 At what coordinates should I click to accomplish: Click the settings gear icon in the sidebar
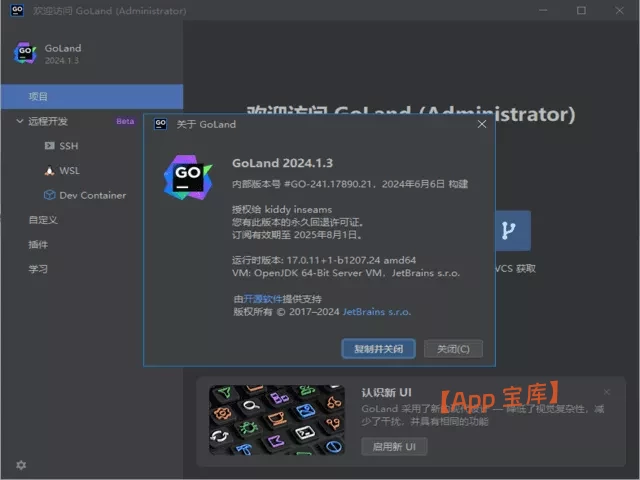(21, 465)
